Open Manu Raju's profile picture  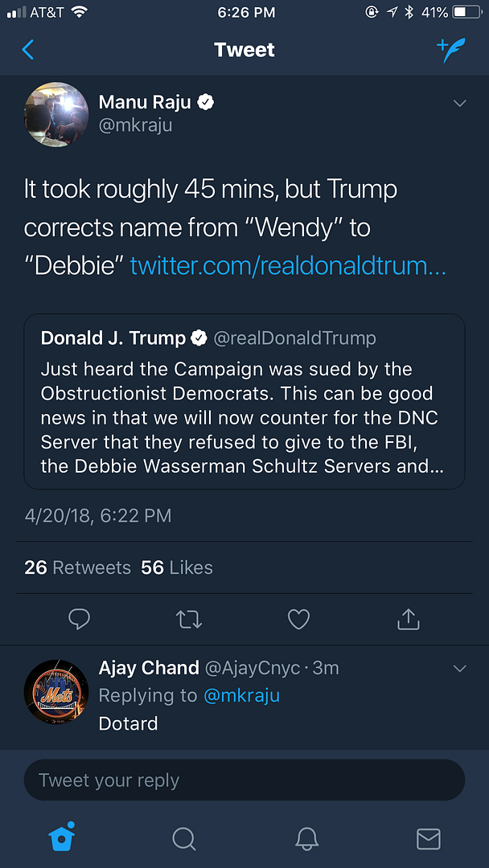pyautogui.click(x=56, y=114)
